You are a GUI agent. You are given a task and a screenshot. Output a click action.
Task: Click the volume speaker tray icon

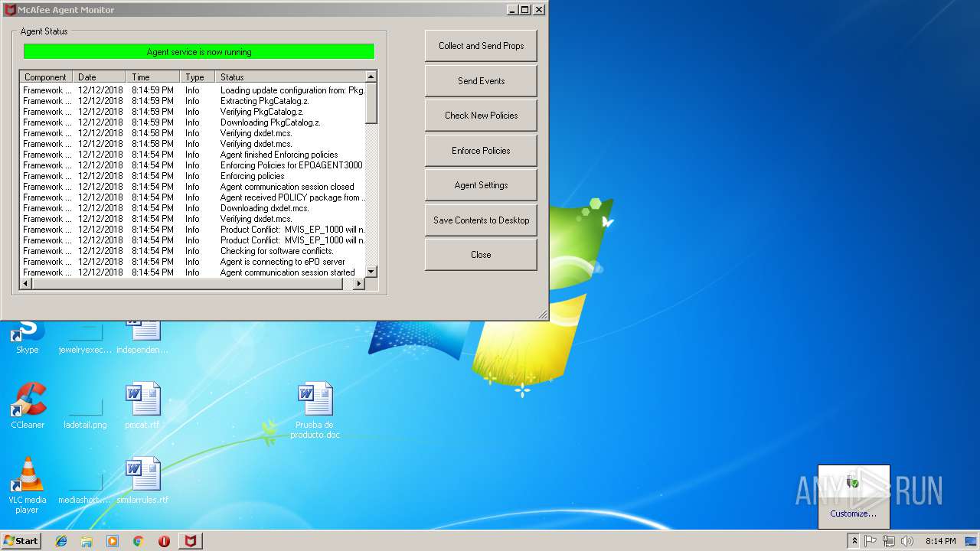point(907,541)
